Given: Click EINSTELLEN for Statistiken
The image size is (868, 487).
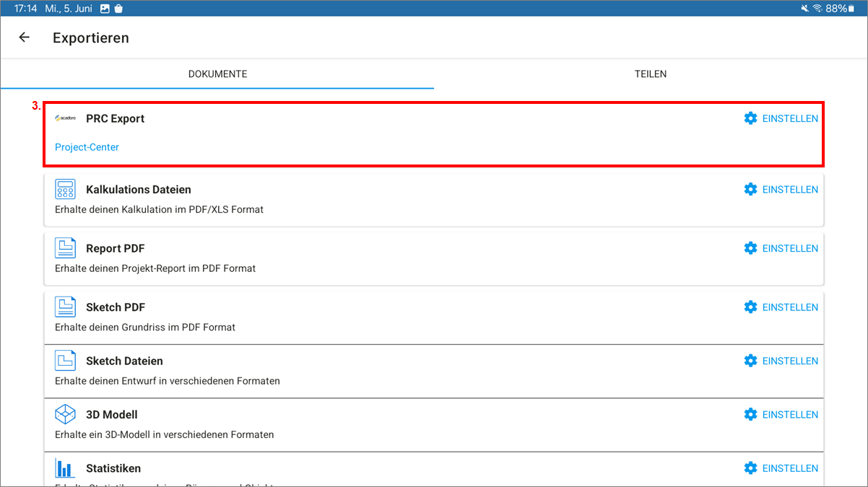Looking at the screenshot, I should click(x=781, y=468).
